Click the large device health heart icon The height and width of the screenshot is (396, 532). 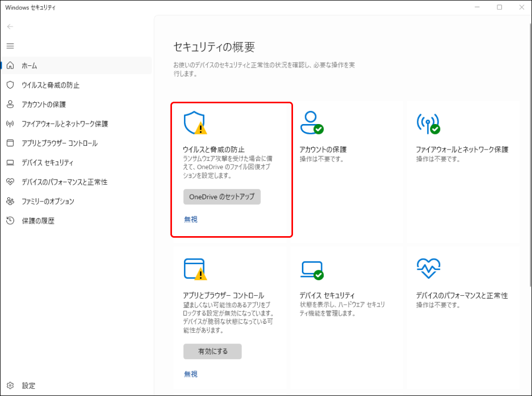(x=429, y=268)
